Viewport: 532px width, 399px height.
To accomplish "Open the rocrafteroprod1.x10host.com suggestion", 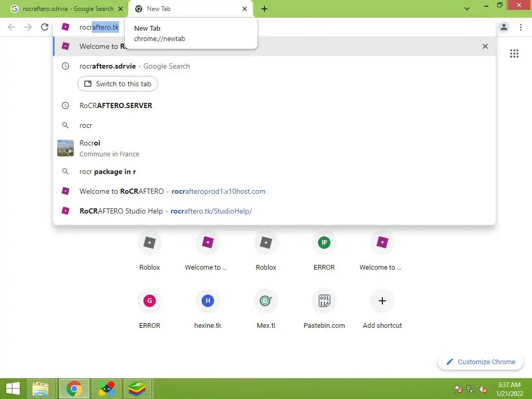I will click(x=274, y=191).
